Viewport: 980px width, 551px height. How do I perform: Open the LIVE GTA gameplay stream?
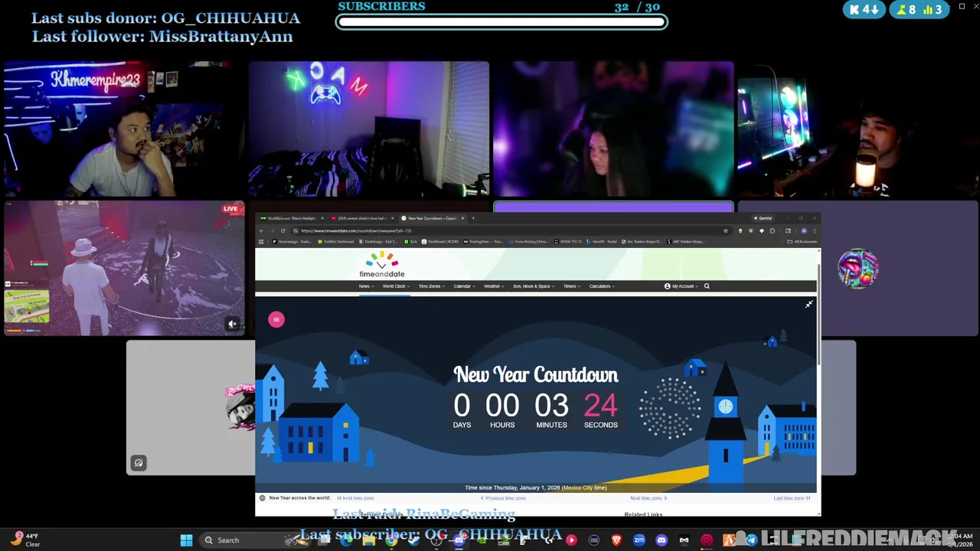pos(122,269)
